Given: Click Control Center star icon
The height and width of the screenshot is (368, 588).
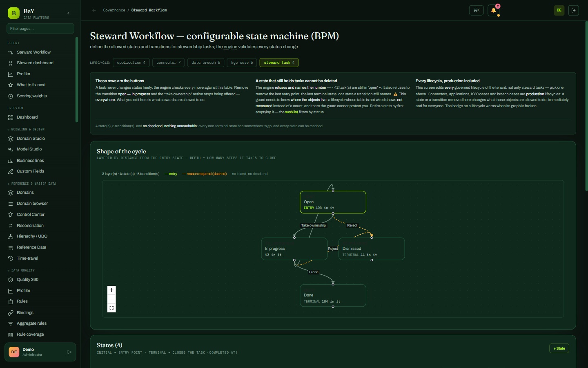Looking at the screenshot, I should point(11,215).
